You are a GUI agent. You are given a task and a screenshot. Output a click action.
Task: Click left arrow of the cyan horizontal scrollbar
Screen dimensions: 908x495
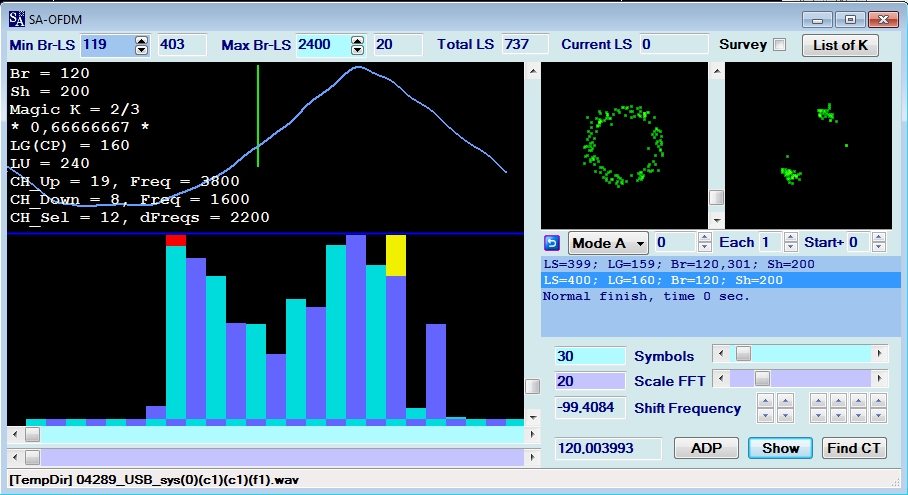(x=15, y=434)
